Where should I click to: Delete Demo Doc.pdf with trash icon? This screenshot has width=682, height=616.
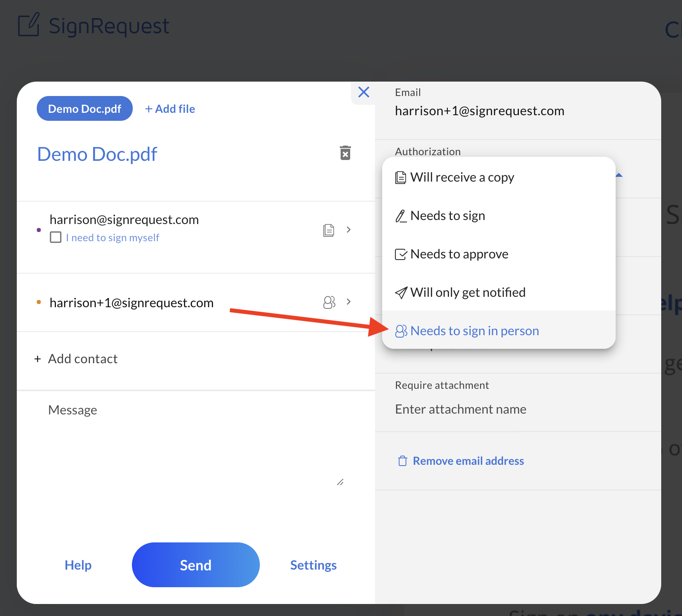pos(345,153)
